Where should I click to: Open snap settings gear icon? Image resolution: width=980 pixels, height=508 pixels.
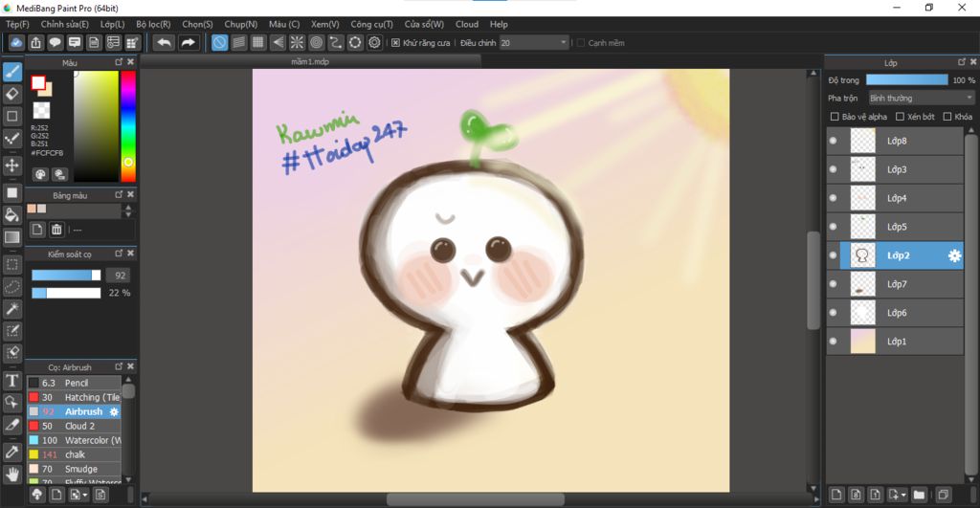coord(374,42)
